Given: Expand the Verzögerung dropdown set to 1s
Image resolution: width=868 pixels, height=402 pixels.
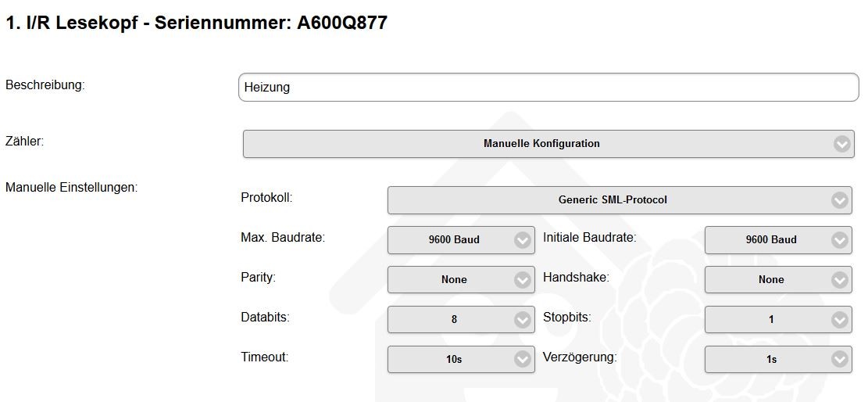Looking at the screenshot, I should (x=770, y=360).
